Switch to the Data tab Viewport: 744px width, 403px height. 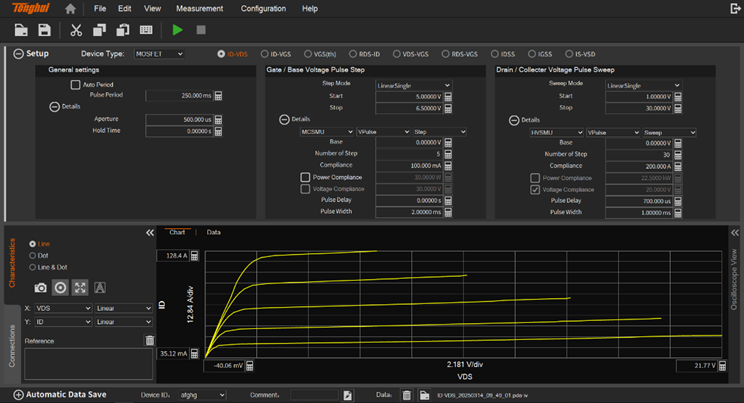[x=214, y=232]
